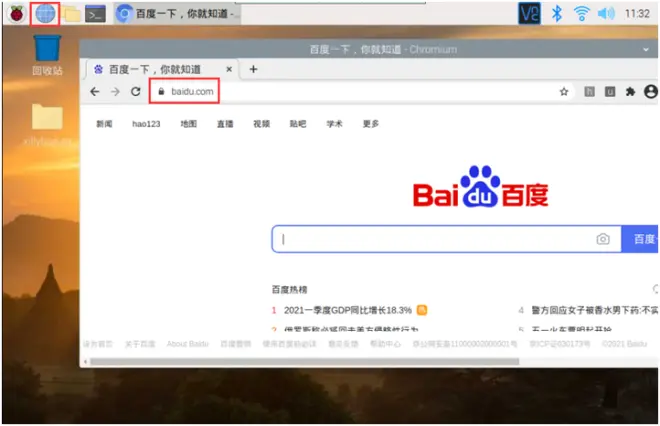Image resolution: width=660 pixels, height=426 pixels.
Task: Open hot item 警方回应女子被香水男下药
Action: [x=594, y=310]
